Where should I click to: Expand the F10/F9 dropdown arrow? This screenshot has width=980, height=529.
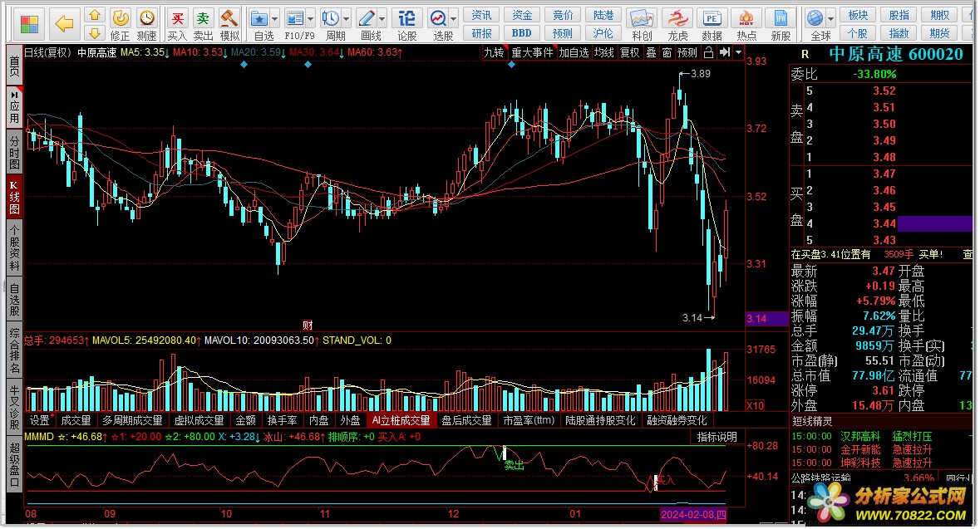[x=310, y=19]
